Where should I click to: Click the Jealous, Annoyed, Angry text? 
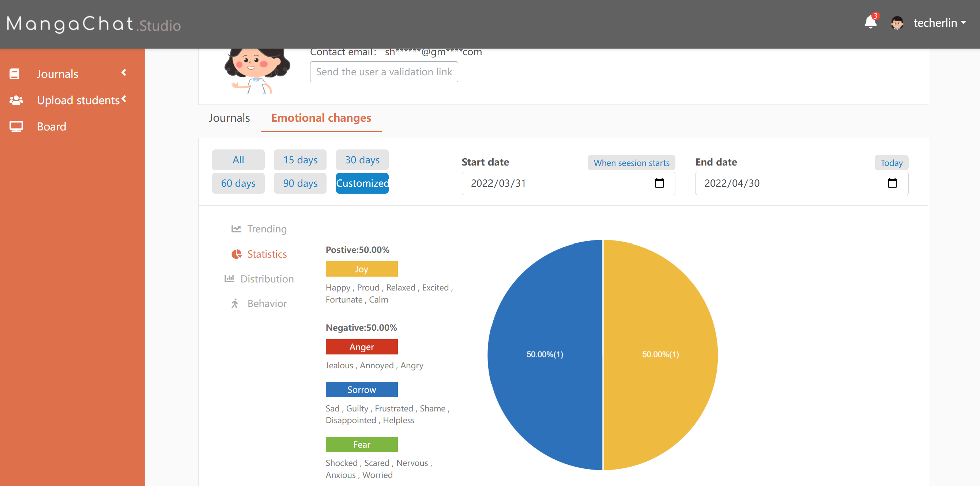[374, 365]
